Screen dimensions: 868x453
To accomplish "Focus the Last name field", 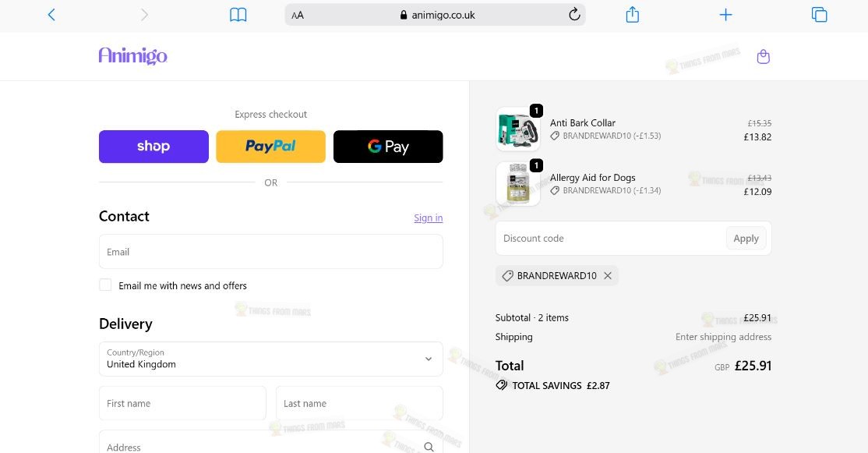I will click(x=359, y=403).
